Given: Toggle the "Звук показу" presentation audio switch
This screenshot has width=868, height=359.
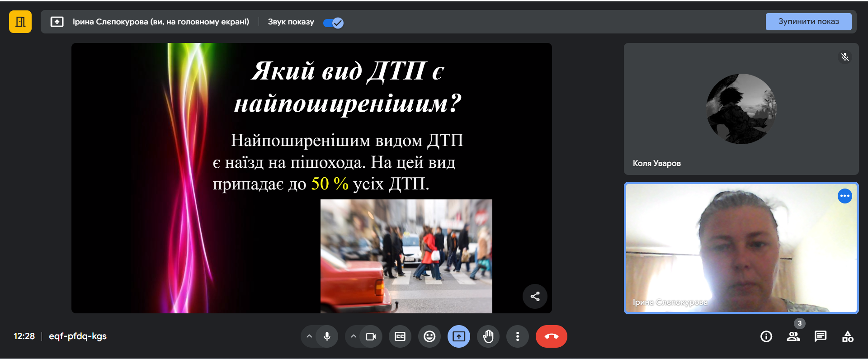Looking at the screenshot, I should pyautogui.click(x=333, y=23).
